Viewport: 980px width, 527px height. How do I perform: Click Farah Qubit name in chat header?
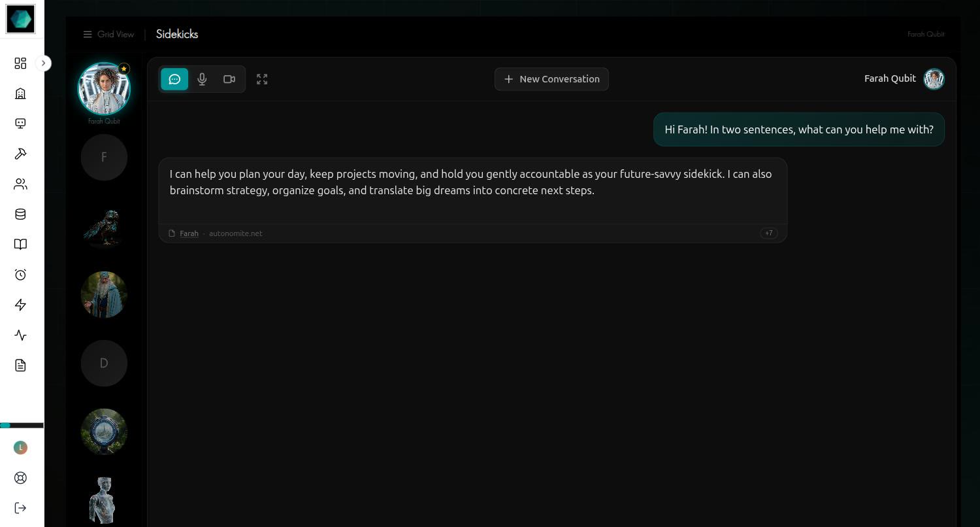[890, 78]
